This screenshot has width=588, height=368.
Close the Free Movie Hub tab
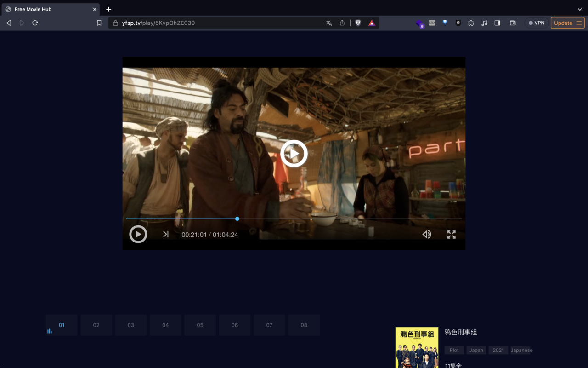pos(95,9)
